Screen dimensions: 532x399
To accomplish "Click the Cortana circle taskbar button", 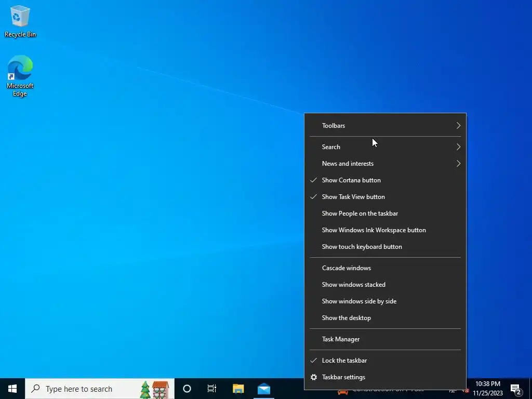I will 187,389.
